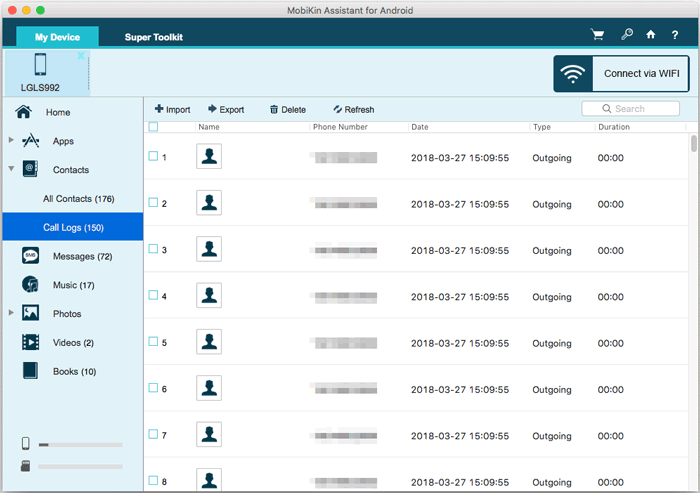The image size is (700, 493).
Task: Select the Messages (72) icon
Action: [30, 256]
